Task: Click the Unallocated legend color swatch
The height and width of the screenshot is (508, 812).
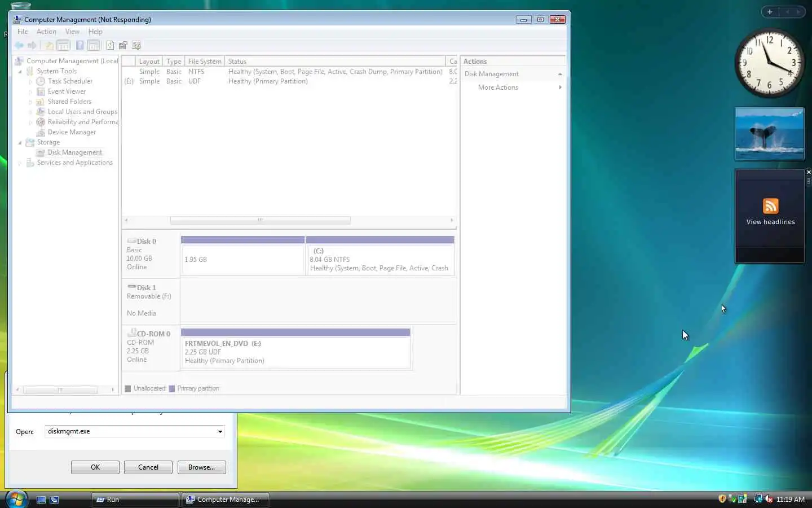Action: pos(128,388)
